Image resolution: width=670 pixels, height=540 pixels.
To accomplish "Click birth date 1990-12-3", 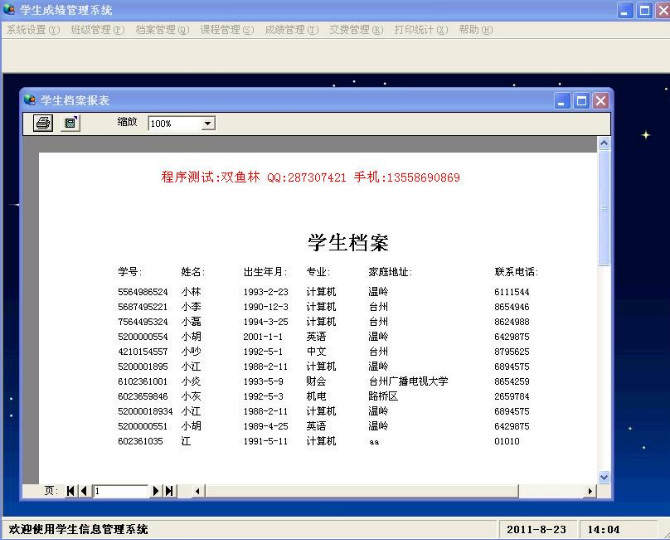I will 266,307.
